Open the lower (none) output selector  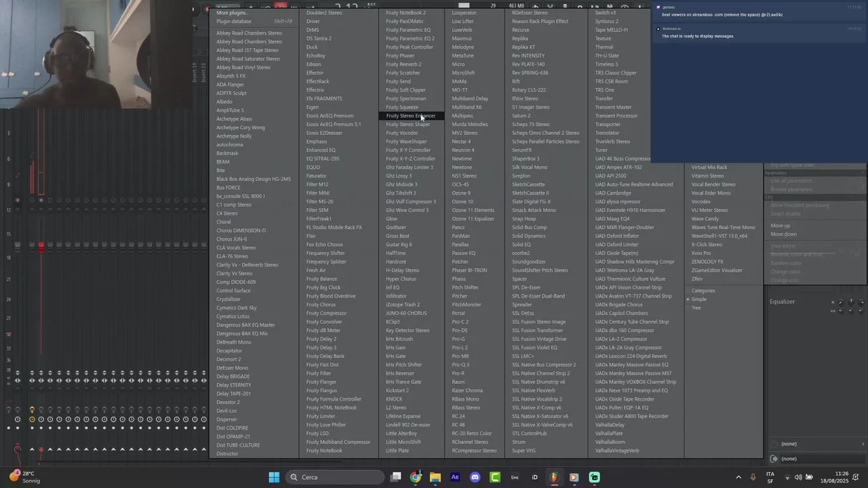[818, 459]
